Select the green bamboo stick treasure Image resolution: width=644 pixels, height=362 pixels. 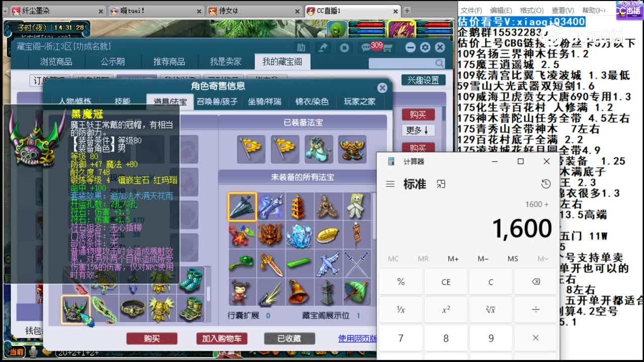pyautogui.click(x=299, y=264)
